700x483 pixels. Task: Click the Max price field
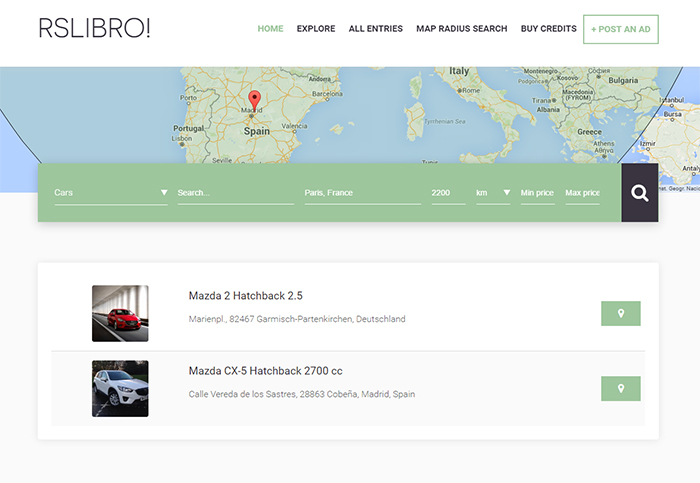tap(582, 193)
